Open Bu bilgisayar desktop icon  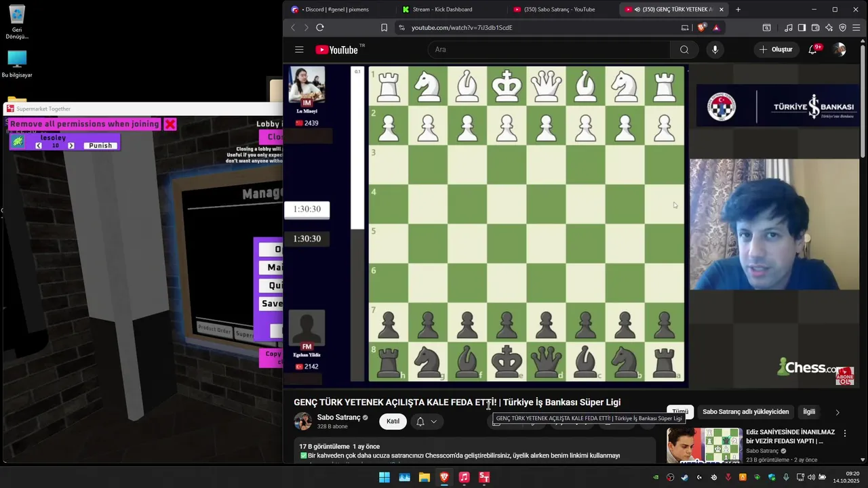click(x=17, y=64)
